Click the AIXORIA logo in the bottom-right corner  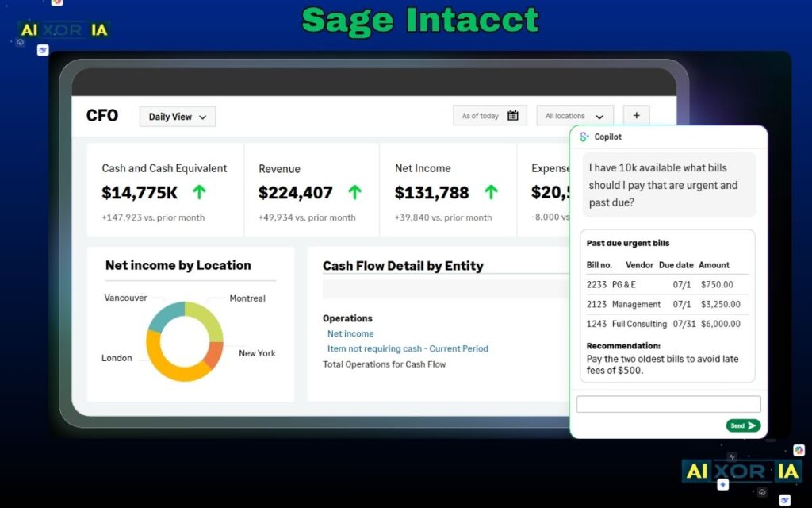pos(741,471)
